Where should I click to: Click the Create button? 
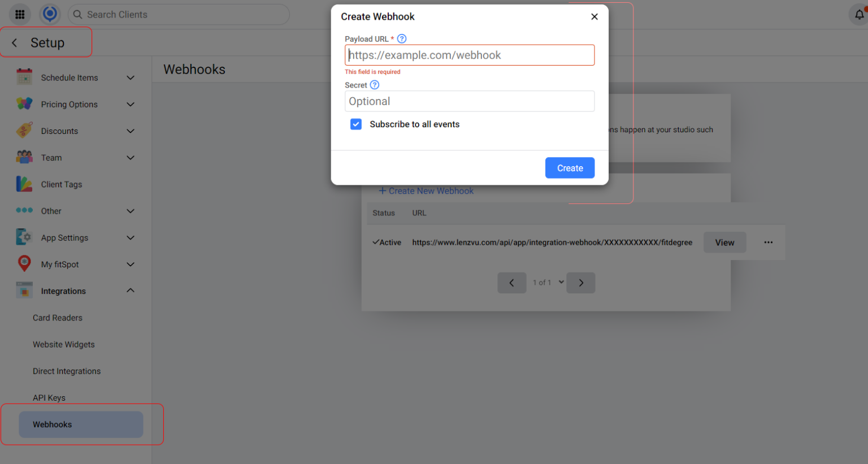pyautogui.click(x=570, y=168)
